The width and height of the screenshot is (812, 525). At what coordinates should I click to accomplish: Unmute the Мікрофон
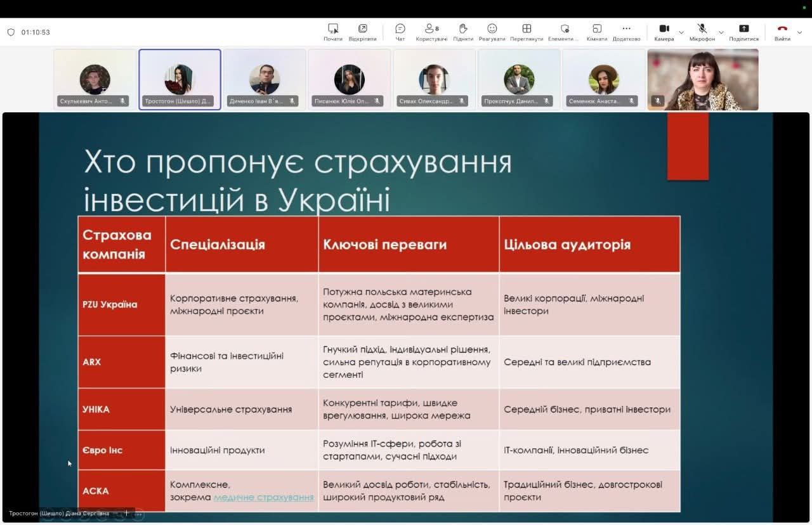[702, 32]
